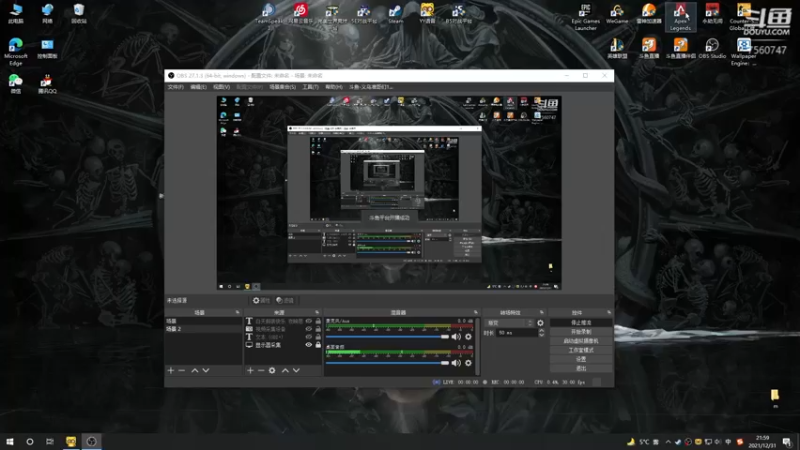Pop out the Controls dock panel

[x=609, y=312]
